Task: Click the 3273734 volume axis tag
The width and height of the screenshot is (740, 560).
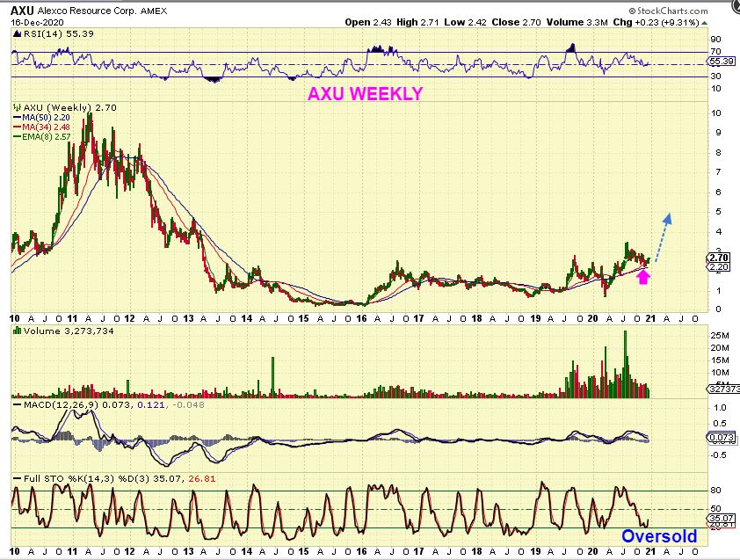Action: [x=723, y=389]
